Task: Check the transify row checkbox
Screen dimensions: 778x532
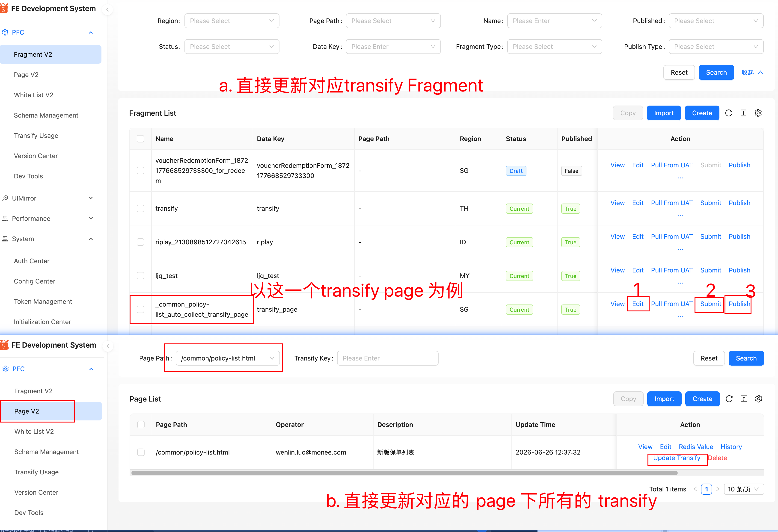Action: [141, 208]
